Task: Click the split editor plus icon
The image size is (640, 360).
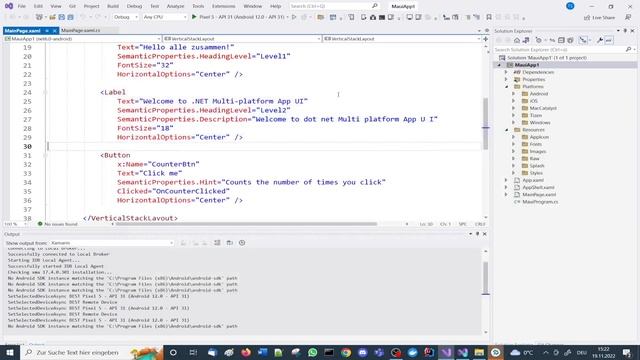Action: 486,39
